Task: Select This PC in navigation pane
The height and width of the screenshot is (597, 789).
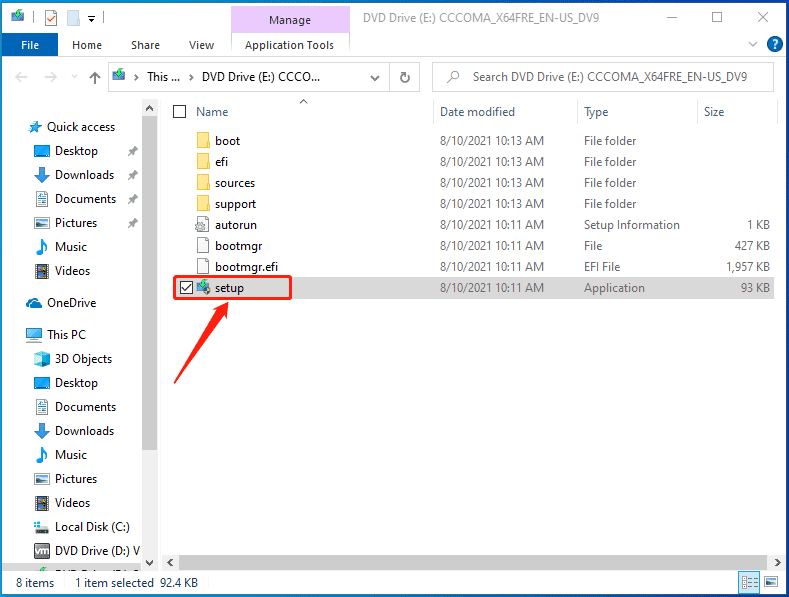Action: point(66,335)
